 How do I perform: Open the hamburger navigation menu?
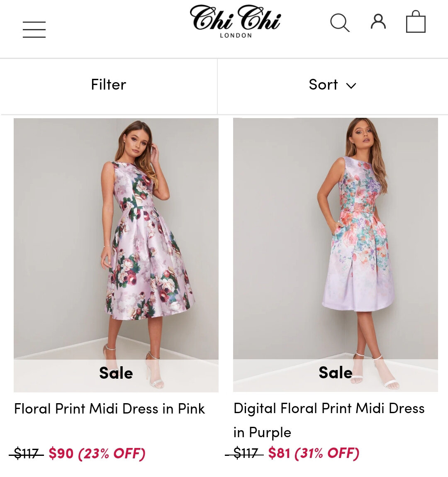point(34,29)
